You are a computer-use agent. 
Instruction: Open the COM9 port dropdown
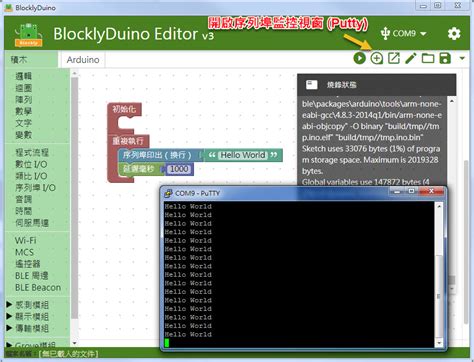404,33
